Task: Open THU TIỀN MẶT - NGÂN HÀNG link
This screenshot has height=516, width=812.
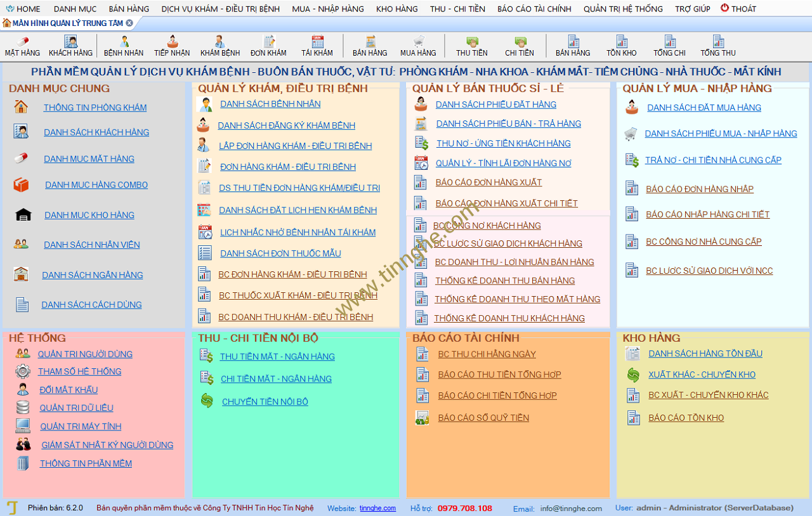Action: (277, 357)
